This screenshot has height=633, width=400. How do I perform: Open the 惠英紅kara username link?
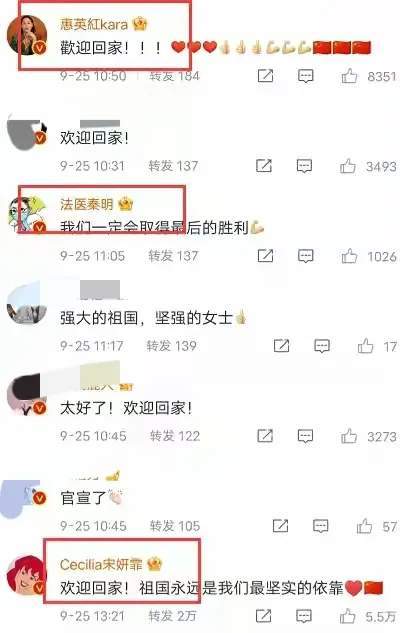pyautogui.click(x=94, y=25)
